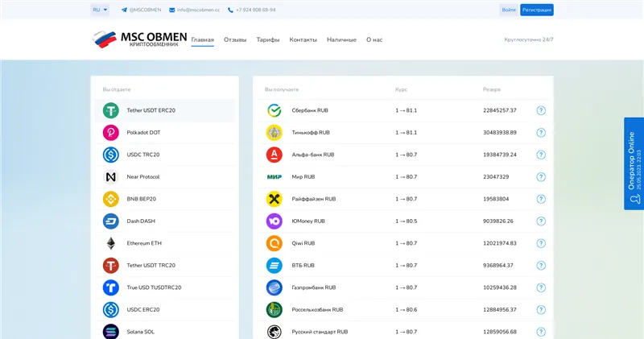
Task: Click the MSC OBMEN logo
Action: coord(139,39)
